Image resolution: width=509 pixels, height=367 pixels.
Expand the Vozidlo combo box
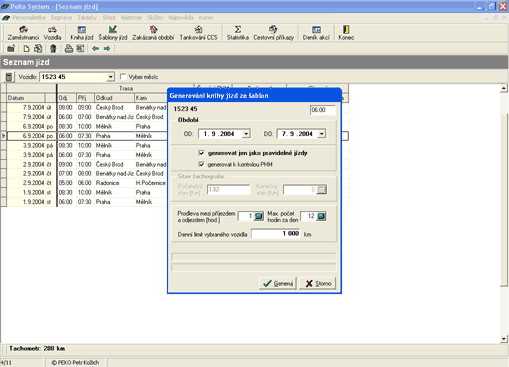coord(110,77)
